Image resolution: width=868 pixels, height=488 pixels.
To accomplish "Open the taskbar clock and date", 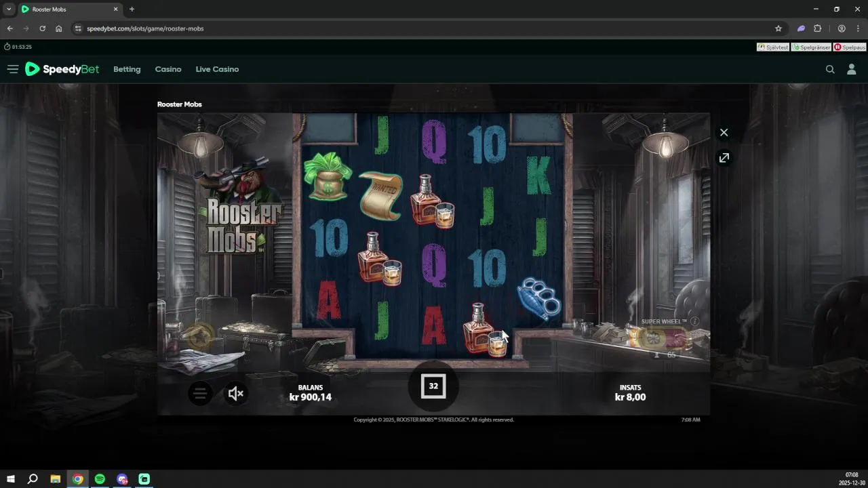I will point(852,479).
